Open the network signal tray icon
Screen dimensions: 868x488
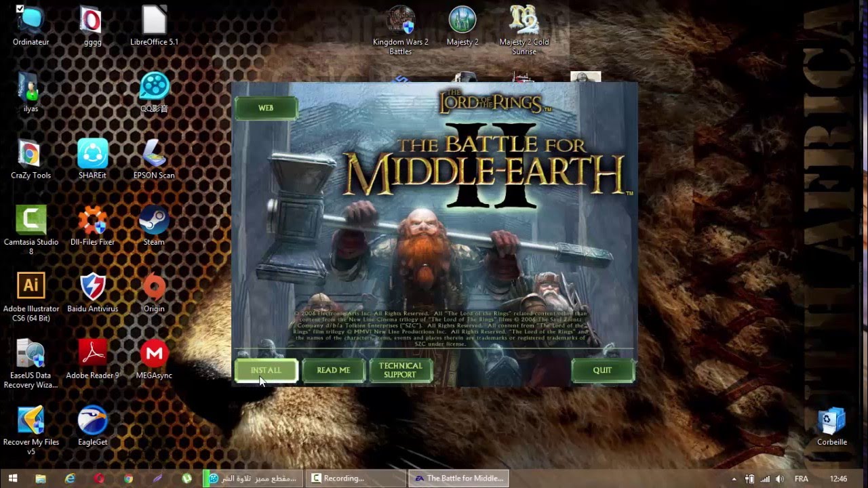coord(766,479)
